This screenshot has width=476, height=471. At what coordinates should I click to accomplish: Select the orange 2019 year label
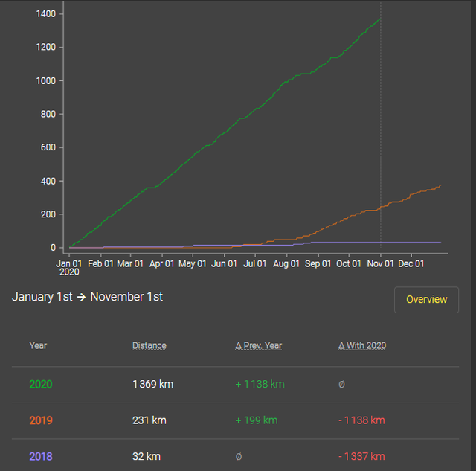41,420
